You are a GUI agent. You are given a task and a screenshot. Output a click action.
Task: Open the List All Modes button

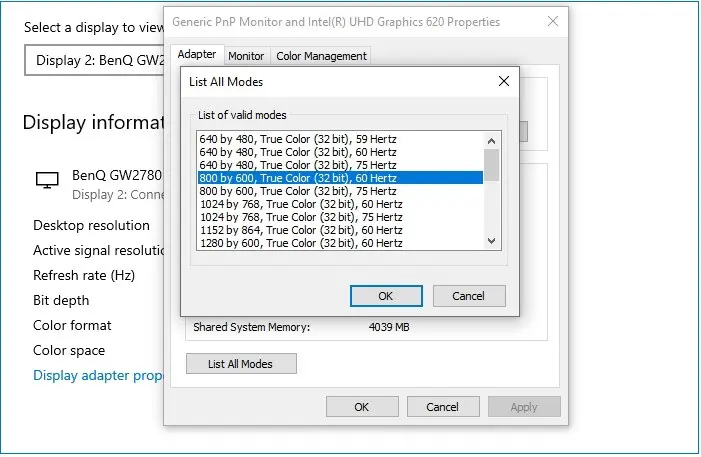coord(241,364)
